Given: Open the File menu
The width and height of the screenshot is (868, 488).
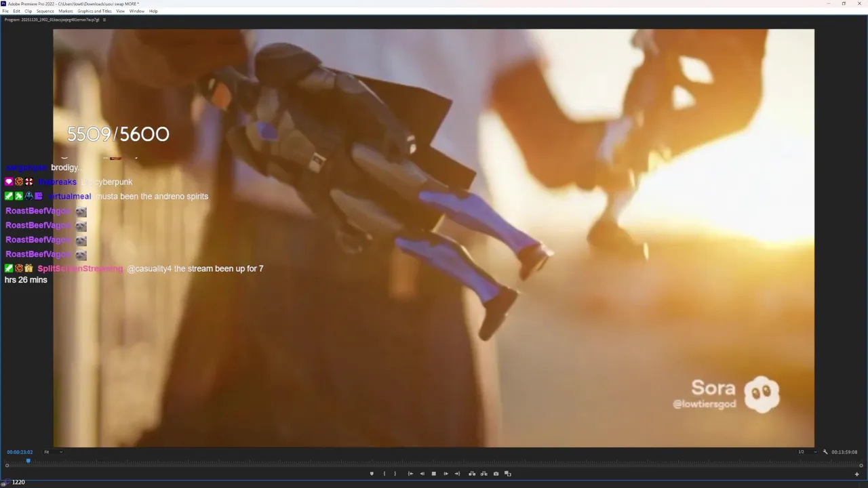Looking at the screenshot, I should pyautogui.click(x=5, y=11).
